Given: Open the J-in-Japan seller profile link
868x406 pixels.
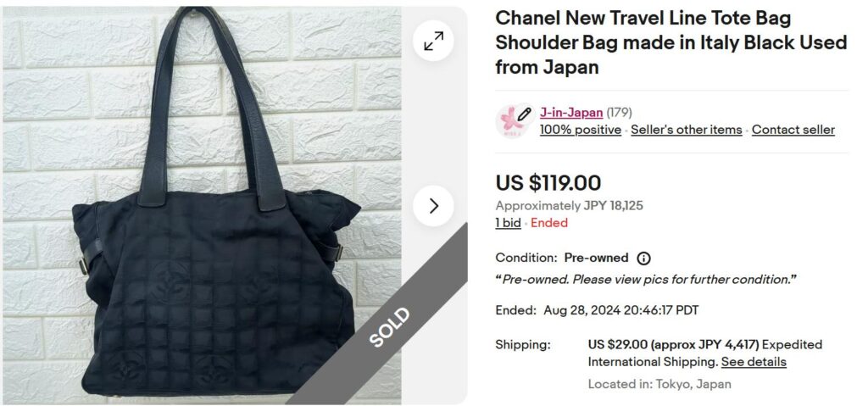Looking at the screenshot, I should pos(571,113).
